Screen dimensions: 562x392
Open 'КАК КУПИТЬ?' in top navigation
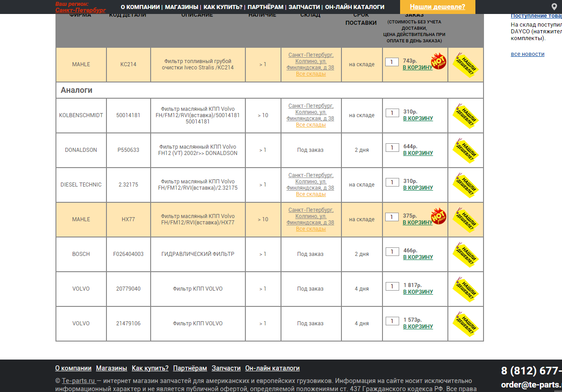tap(223, 7)
